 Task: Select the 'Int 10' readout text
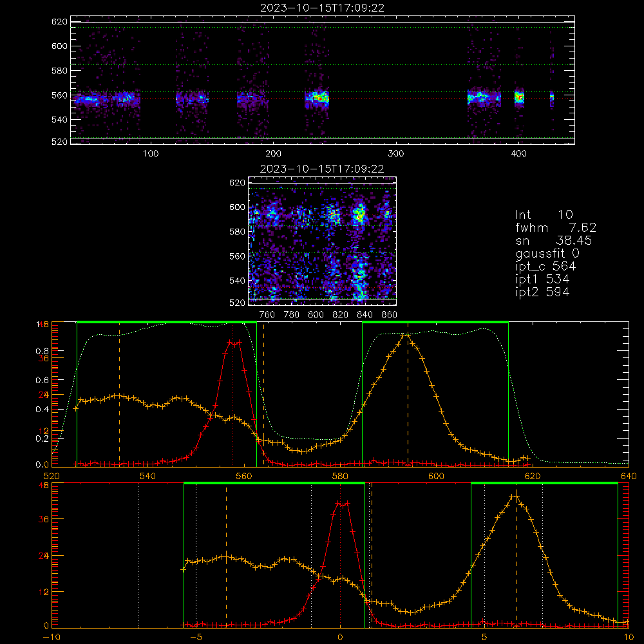click(x=544, y=214)
